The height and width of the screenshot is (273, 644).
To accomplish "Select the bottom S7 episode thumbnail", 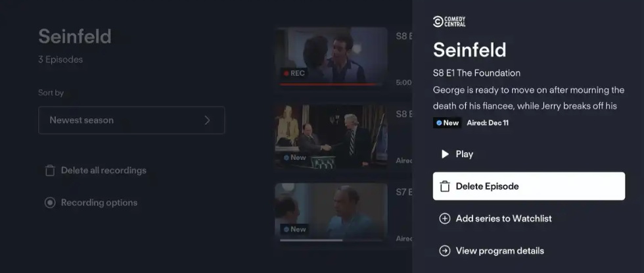I will point(331,213).
